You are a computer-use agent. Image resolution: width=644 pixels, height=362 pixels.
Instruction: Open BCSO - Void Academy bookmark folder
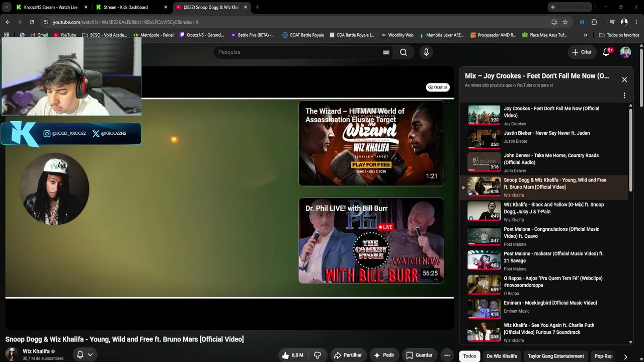[104, 35]
